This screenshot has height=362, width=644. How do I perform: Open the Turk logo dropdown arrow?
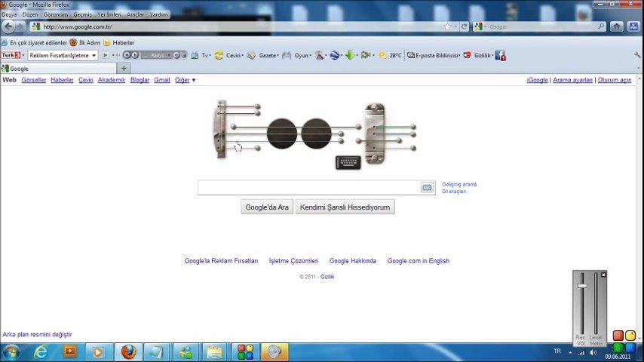click(x=23, y=55)
